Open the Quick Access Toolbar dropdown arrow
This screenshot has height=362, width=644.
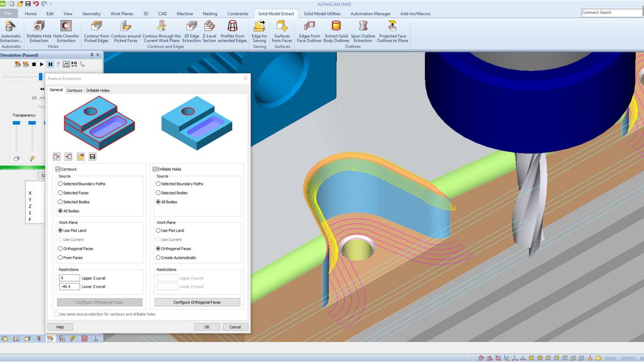coord(52,4)
